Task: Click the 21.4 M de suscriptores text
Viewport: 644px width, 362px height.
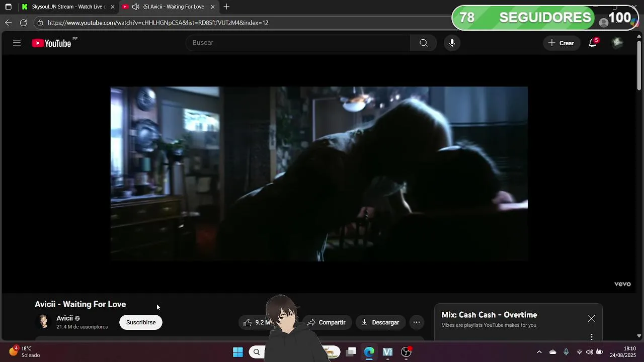Action: coord(82,327)
